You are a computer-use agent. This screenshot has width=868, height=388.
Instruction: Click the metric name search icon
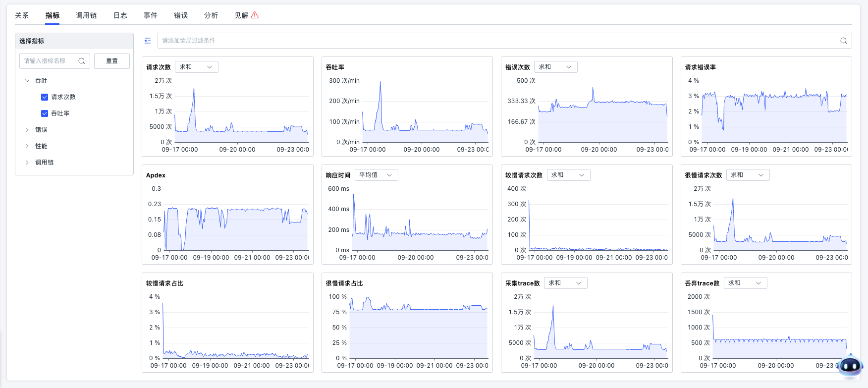[82, 61]
